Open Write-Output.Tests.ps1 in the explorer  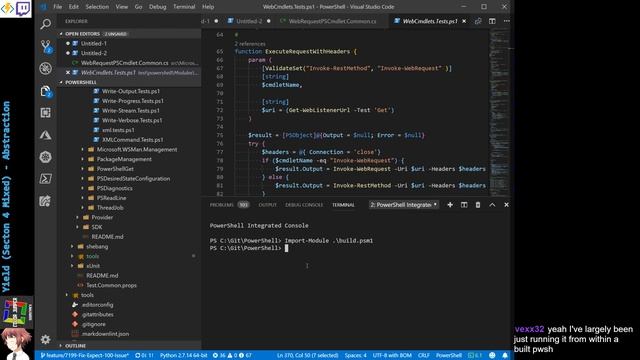click(x=131, y=91)
